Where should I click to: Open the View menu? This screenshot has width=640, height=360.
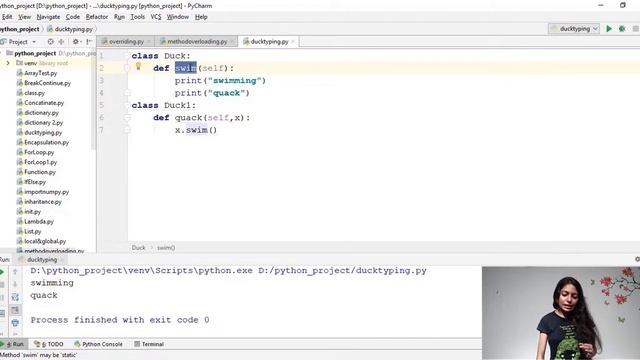pyautogui.click(x=24, y=17)
